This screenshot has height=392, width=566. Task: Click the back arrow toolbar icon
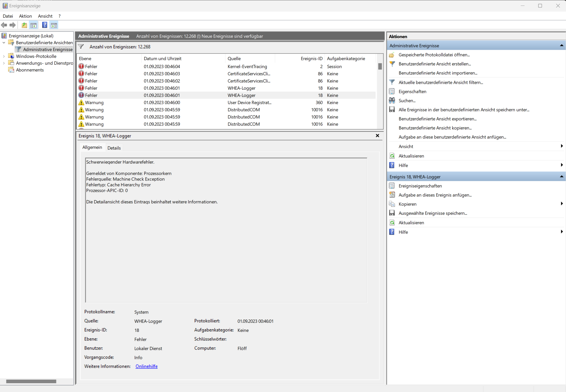[x=4, y=25]
